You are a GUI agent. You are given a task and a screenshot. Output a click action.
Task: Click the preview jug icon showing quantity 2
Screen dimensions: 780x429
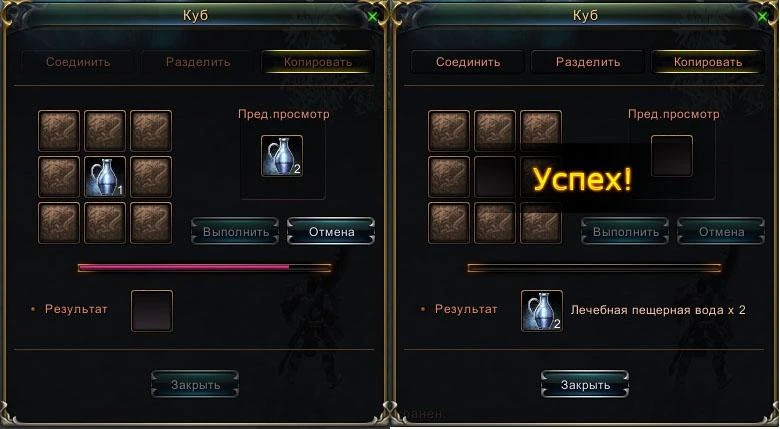click(282, 156)
